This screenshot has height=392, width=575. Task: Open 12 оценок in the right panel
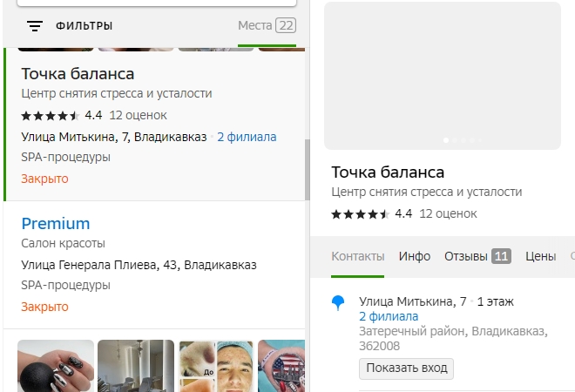(x=448, y=213)
